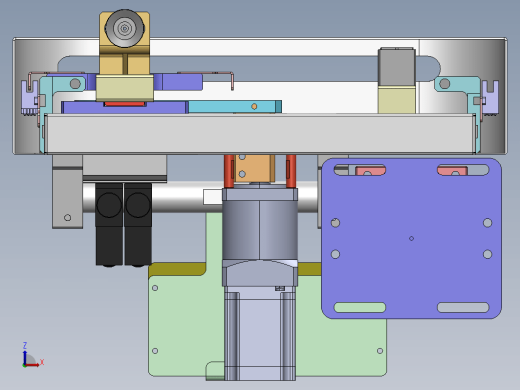
Task: Click the upper-left hole in the green plate
Action: pos(155,288)
